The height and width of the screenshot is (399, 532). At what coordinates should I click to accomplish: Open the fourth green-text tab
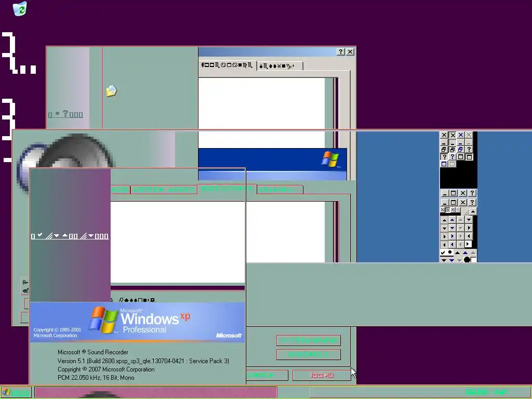click(x=280, y=190)
